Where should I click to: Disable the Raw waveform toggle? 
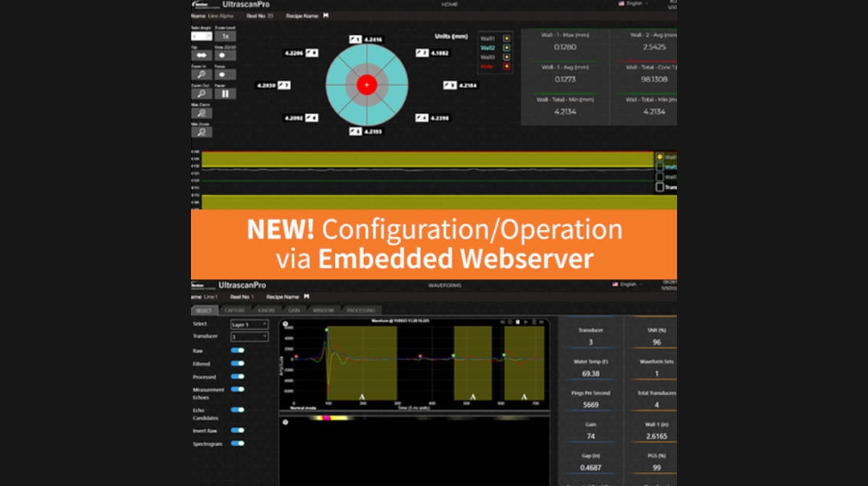click(237, 351)
